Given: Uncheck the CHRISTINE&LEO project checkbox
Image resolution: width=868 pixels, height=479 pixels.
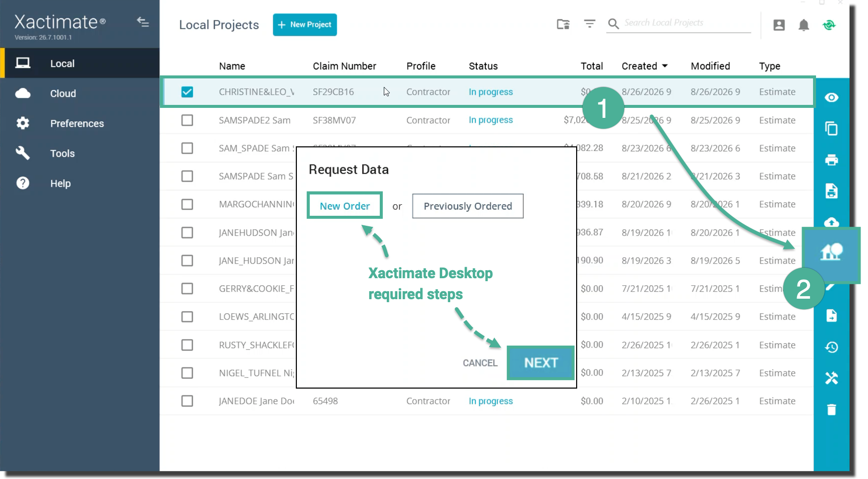Looking at the screenshot, I should [x=187, y=92].
